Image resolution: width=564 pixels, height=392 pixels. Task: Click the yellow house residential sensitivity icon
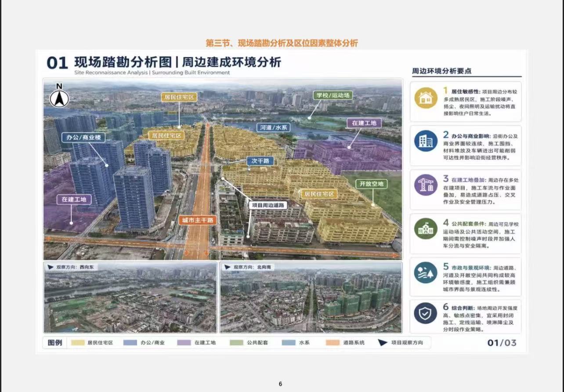[x=426, y=98]
